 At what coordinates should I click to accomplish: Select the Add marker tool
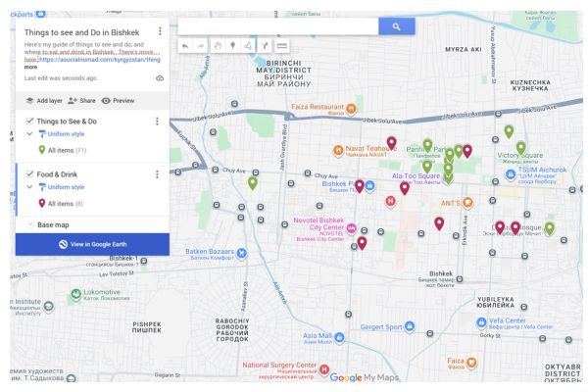point(233,46)
